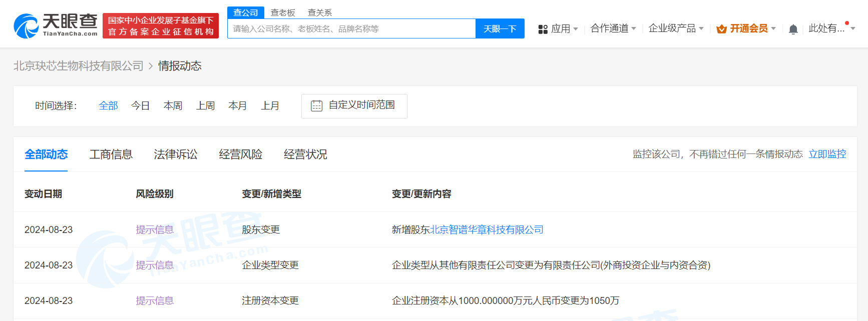Switch search mode to 查老板
This screenshot has width=868, height=321.
(283, 12)
